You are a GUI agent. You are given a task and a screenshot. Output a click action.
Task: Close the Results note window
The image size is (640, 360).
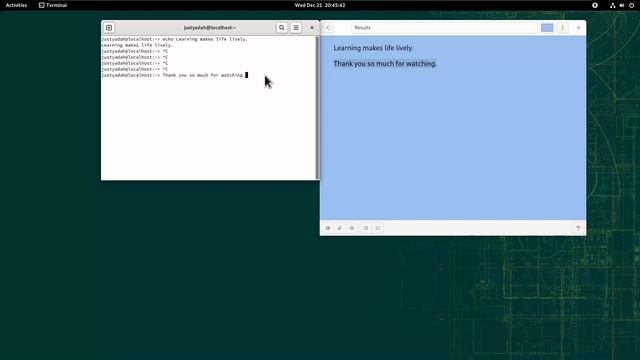coord(578,28)
